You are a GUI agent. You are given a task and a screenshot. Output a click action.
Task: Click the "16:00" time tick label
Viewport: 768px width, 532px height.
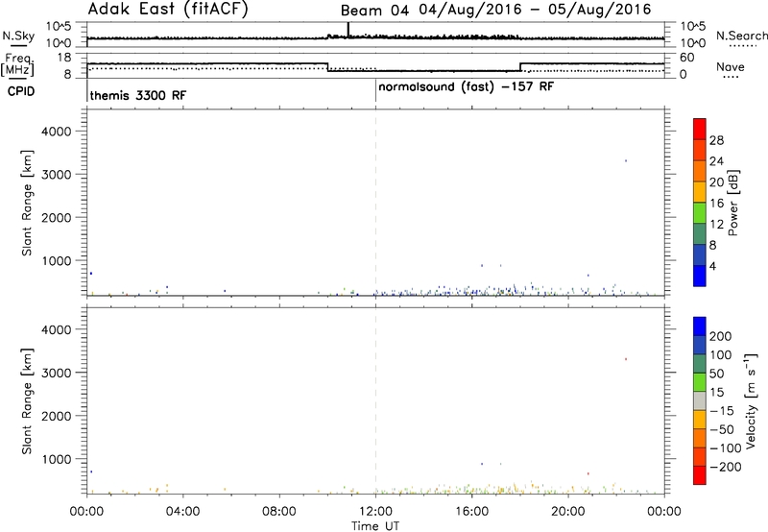click(471, 512)
